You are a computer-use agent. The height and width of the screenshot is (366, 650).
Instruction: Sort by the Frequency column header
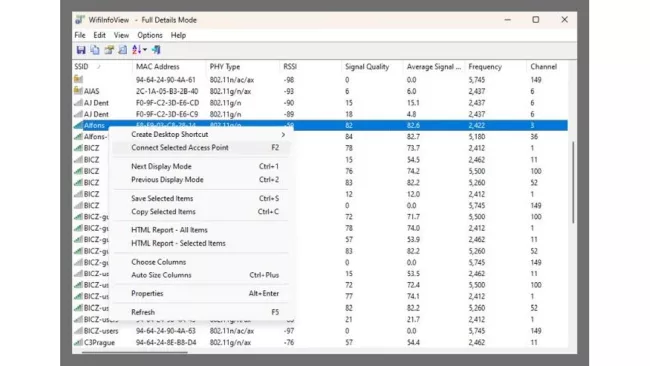tap(496, 67)
